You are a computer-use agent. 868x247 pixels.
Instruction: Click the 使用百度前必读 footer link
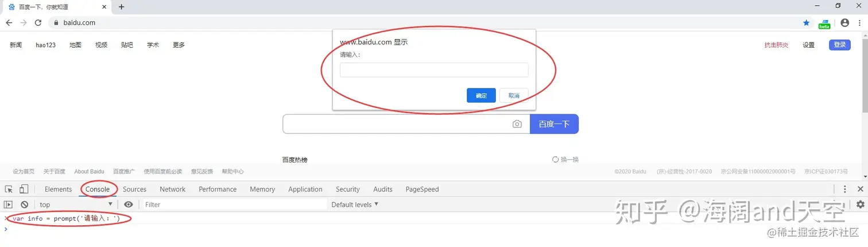tap(163, 171)
